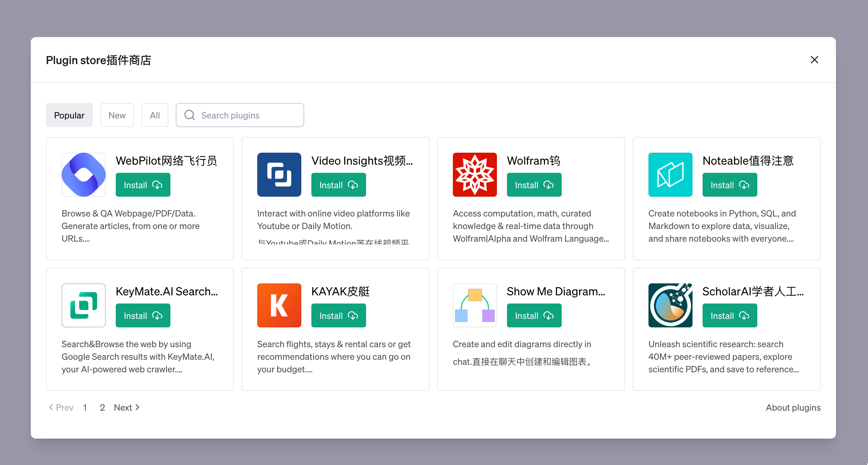
Task: Install the Wolfram plugin
Action: tap(534, 185)
